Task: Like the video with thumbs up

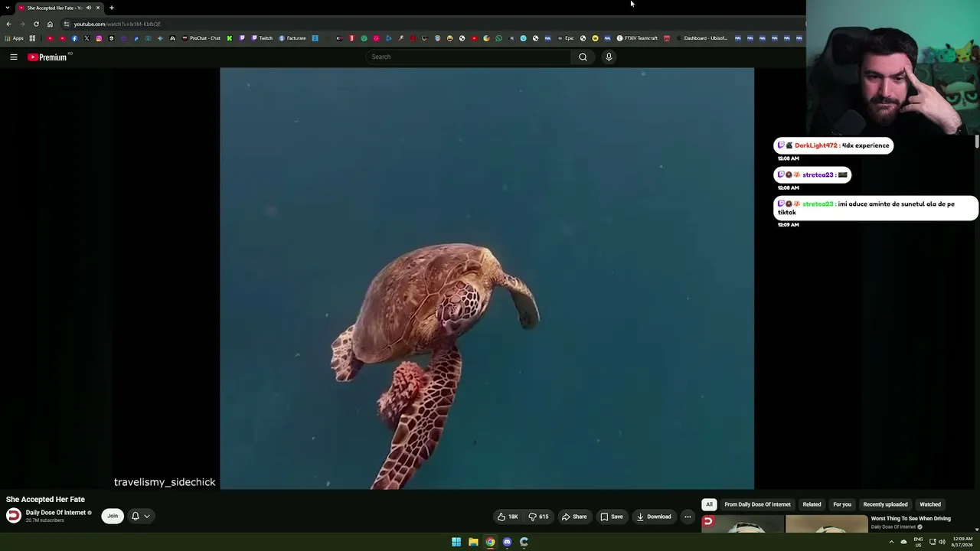Action: [508, 517]
